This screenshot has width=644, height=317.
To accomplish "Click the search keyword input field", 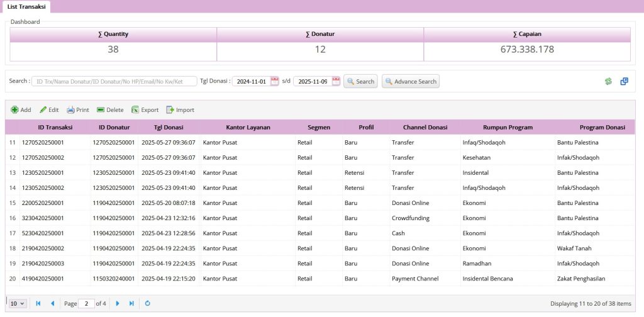I will 114,81.
